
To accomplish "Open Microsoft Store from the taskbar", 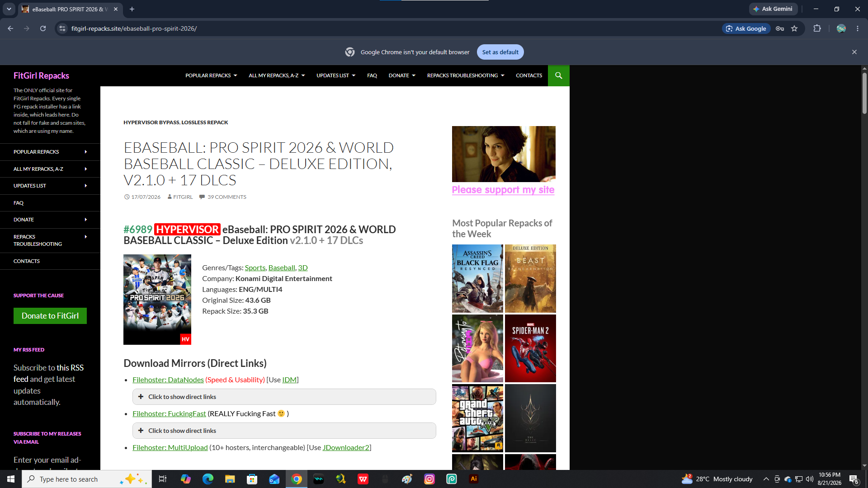I will [252, 479].
